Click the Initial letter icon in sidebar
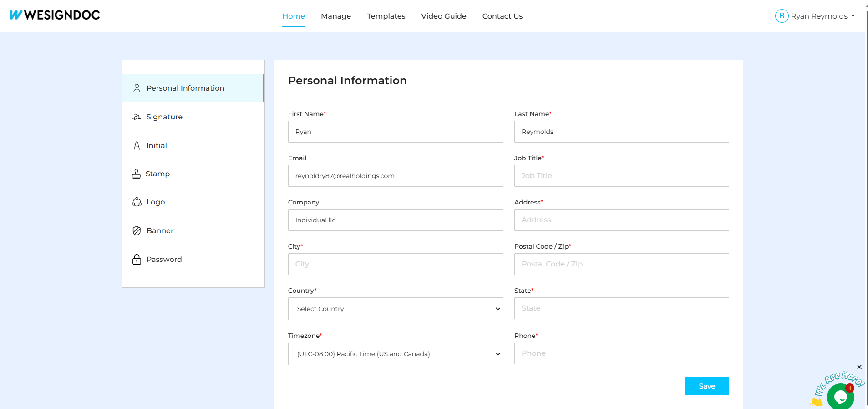868x409 pixels. coord(137,146)
